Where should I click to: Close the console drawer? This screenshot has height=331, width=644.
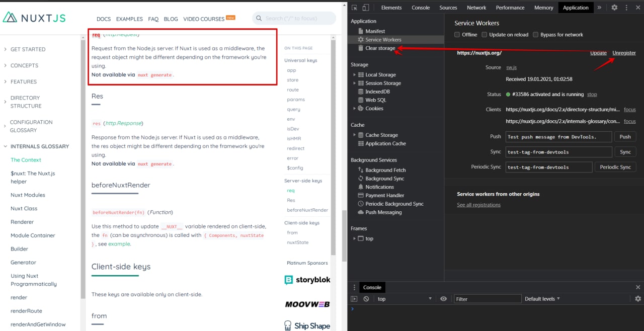(x=638, y=287)
